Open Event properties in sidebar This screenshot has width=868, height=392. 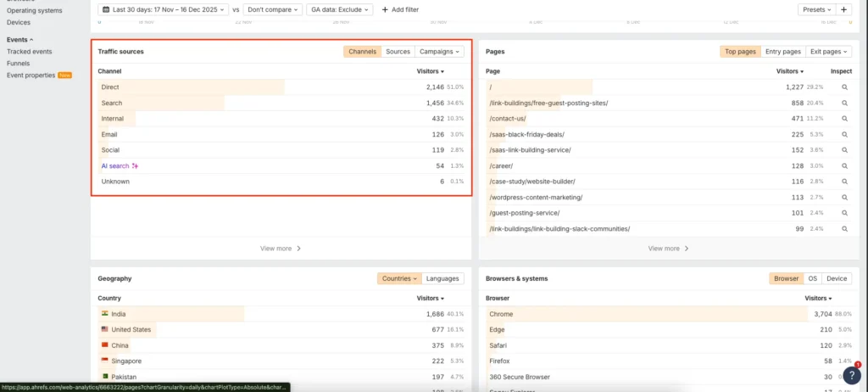[31, 76]
